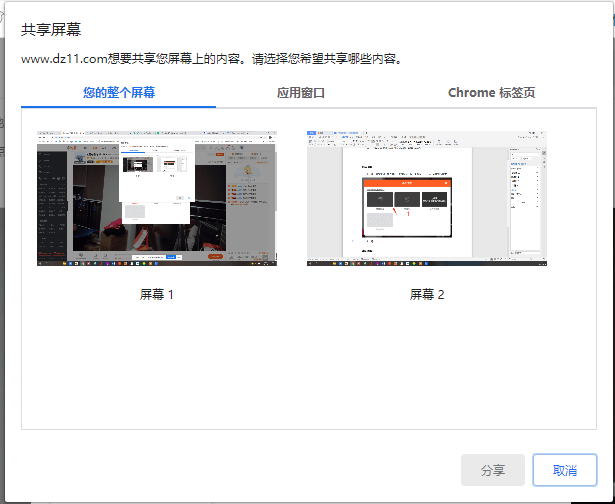This screenshot has height=504, width=615.
Task: Click the browser tab strip atop 屏幕 1 preview
Action: (x=156, y=134)
